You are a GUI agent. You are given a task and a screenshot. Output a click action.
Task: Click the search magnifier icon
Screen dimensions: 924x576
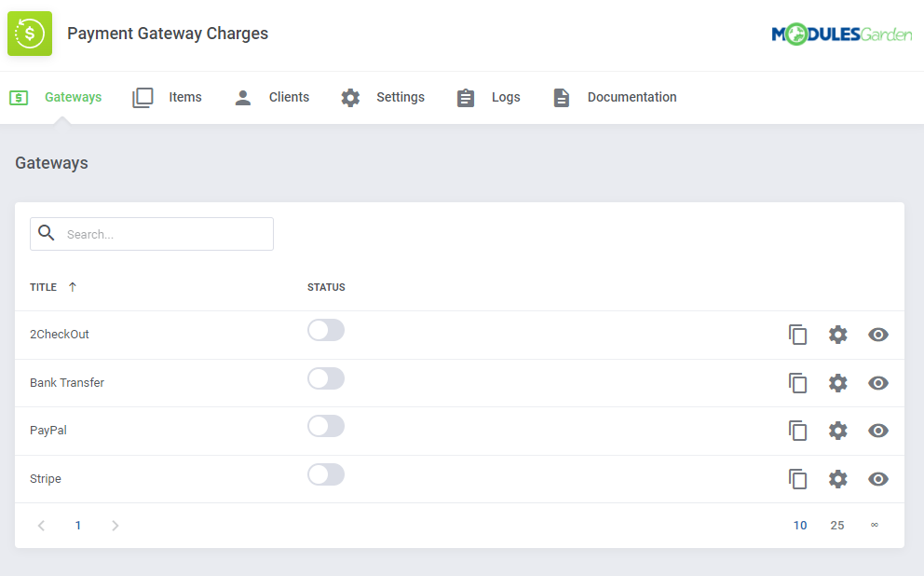[x=46, y=233]
